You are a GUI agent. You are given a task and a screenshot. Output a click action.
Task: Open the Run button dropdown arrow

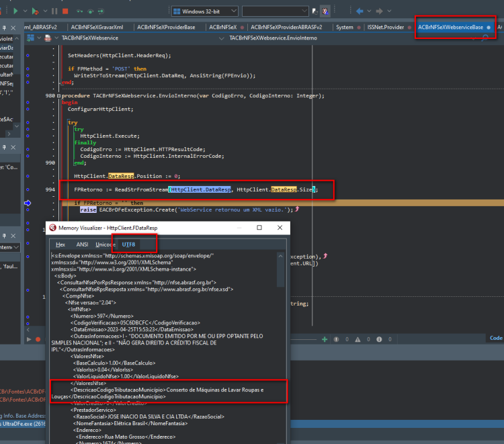tap(25, 11)
